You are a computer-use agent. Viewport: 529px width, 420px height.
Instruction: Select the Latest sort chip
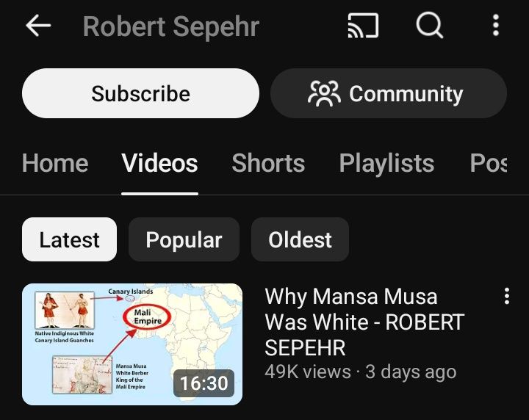click(69, 239)
